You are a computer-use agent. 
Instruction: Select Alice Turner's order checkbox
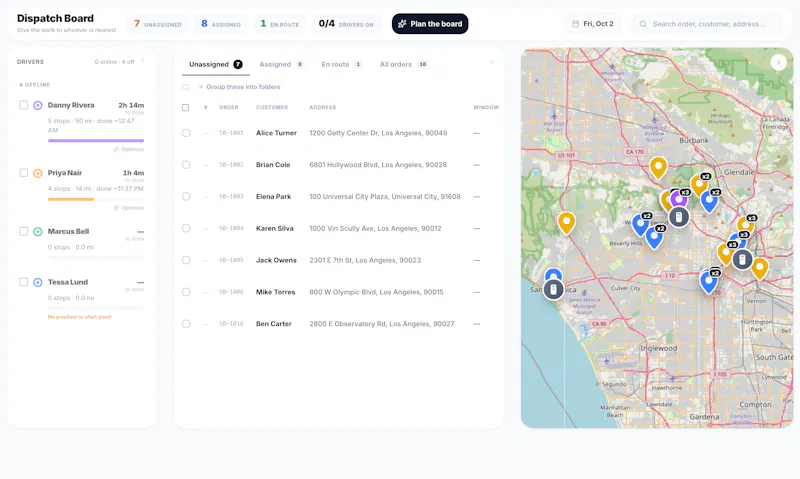tap(186, 133)
